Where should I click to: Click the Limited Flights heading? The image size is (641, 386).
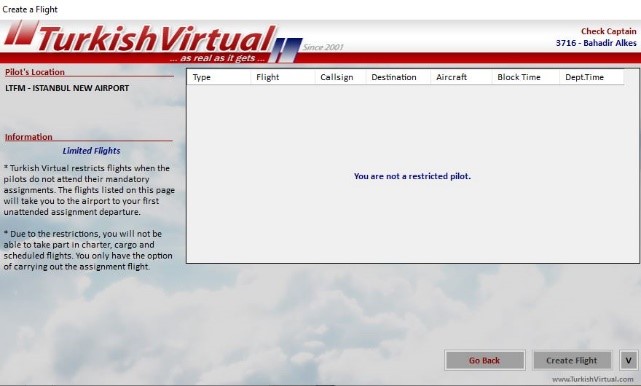click(91, 150)
